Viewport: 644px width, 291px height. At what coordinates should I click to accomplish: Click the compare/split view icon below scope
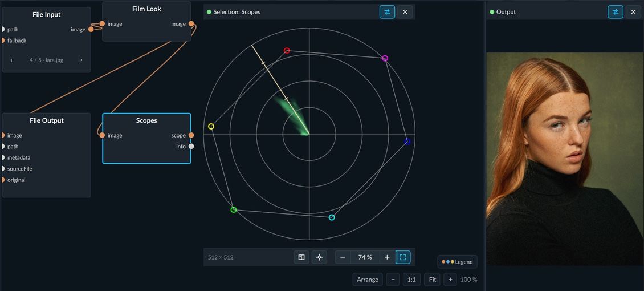tap(301, 257)
